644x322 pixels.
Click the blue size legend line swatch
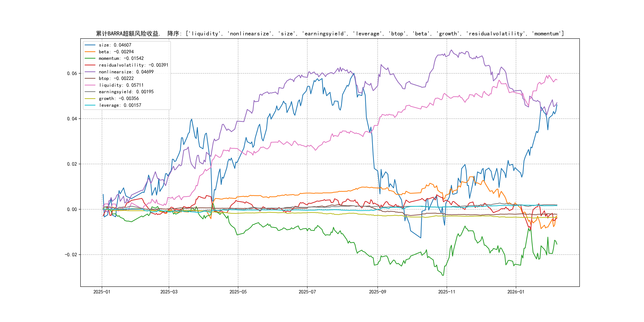90,45
